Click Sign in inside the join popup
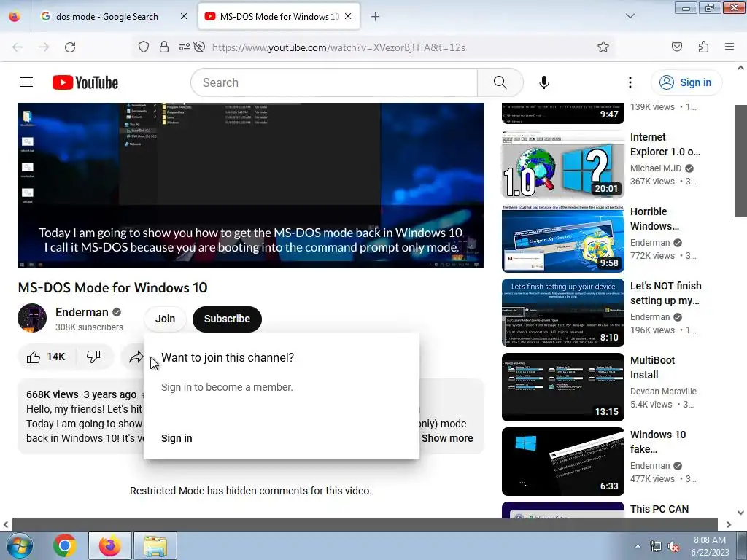The width and height of the screenshot is (747, 560). click(177, 438)
